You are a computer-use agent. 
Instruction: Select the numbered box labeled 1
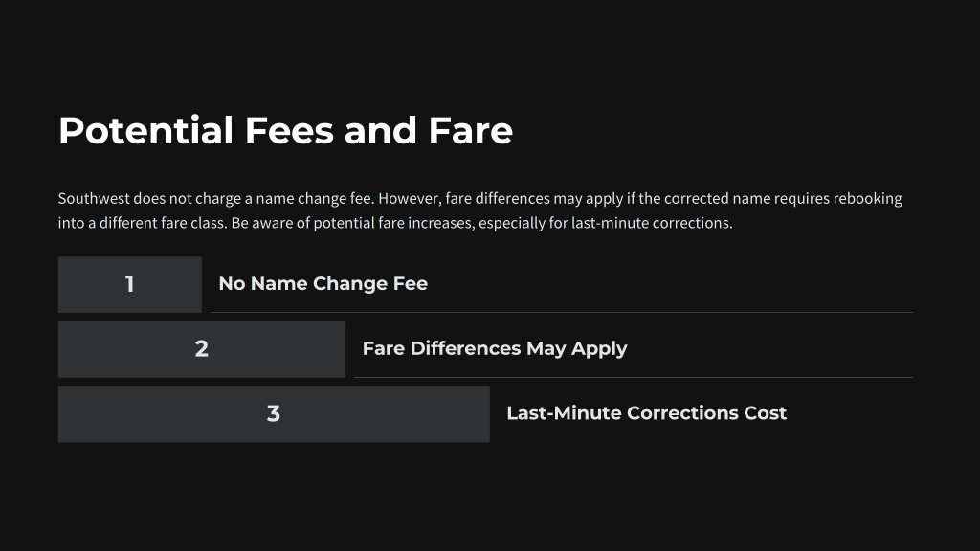pos(130,284)
